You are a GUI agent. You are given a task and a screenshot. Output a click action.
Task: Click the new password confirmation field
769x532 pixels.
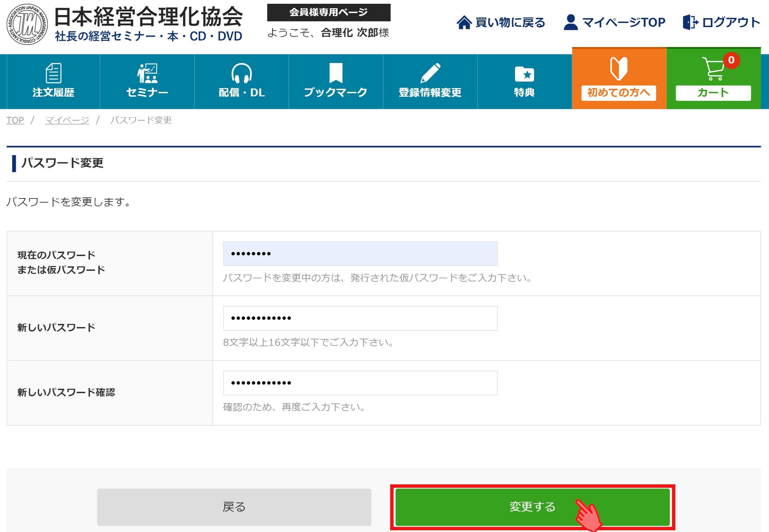click(x=360, y=383)
